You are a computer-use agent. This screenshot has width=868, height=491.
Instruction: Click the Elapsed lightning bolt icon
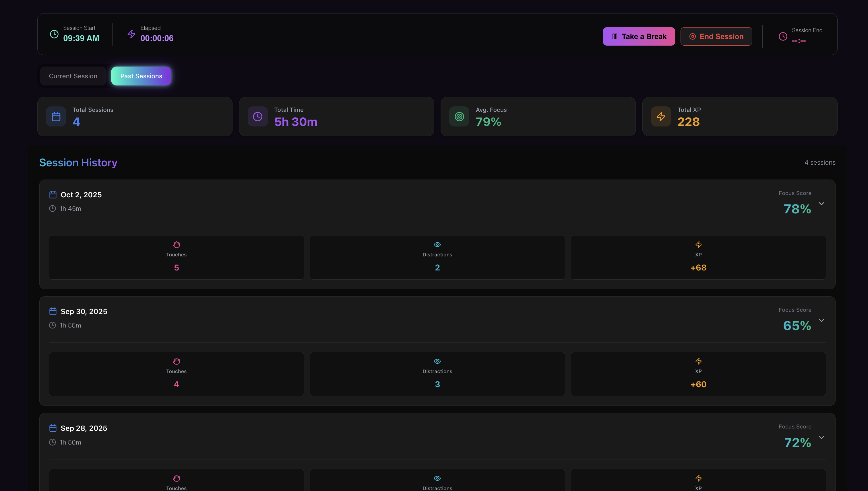[131, 34]
